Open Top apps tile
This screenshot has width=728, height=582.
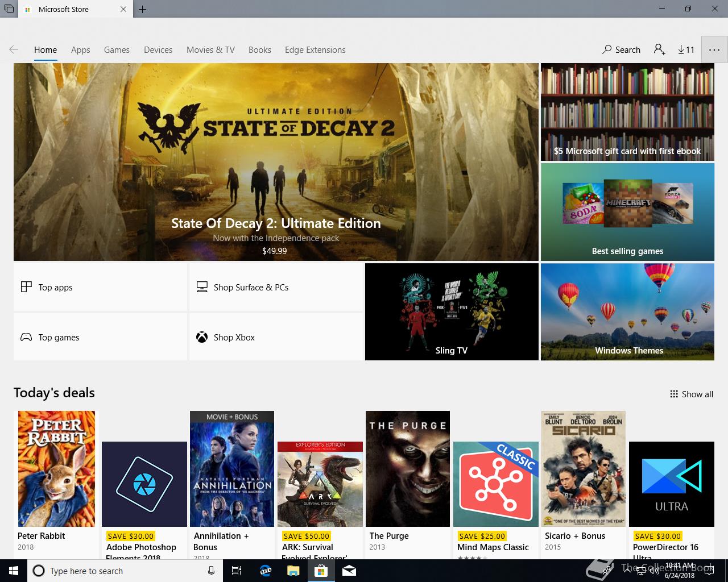click(x=100, y=287)
